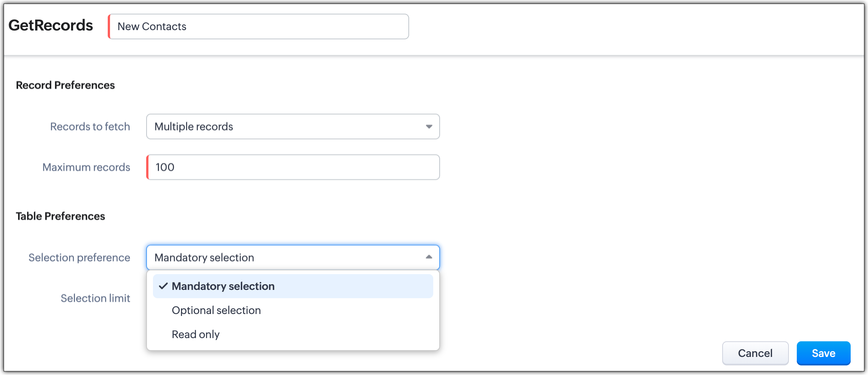Click the GetRecords title text
Screen dimensions: 868x375
pos(50,25)
